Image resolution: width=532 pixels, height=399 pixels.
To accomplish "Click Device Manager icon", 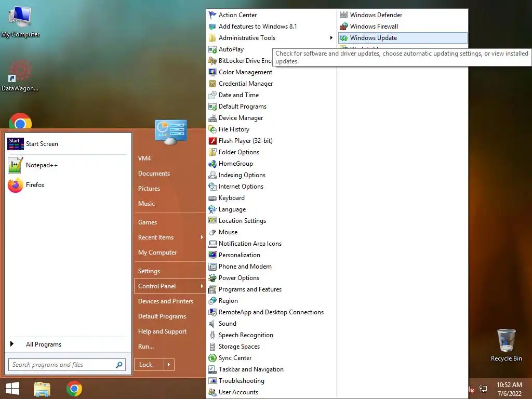I will click(x=212, y=118).
